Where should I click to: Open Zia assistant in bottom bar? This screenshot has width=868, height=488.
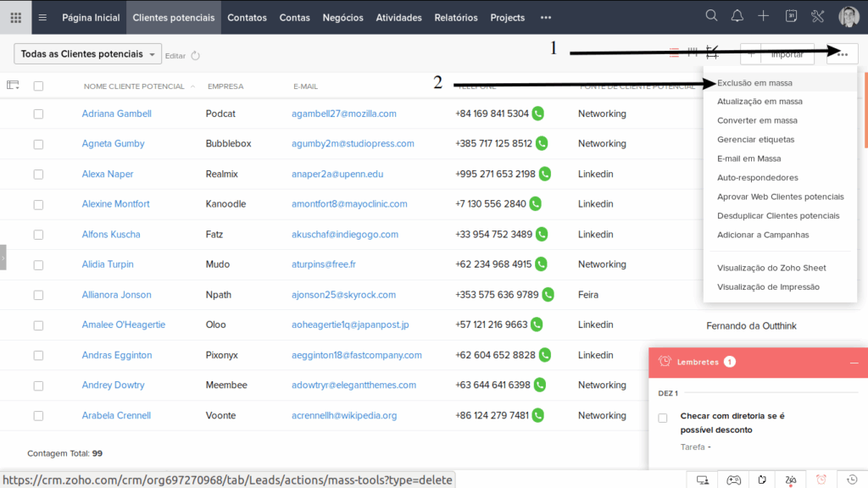[791, 480]
